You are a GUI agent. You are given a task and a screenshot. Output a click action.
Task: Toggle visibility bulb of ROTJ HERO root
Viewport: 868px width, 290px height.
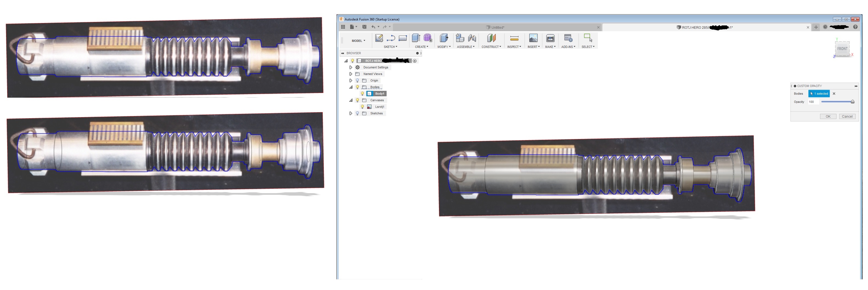coord(352,61)
